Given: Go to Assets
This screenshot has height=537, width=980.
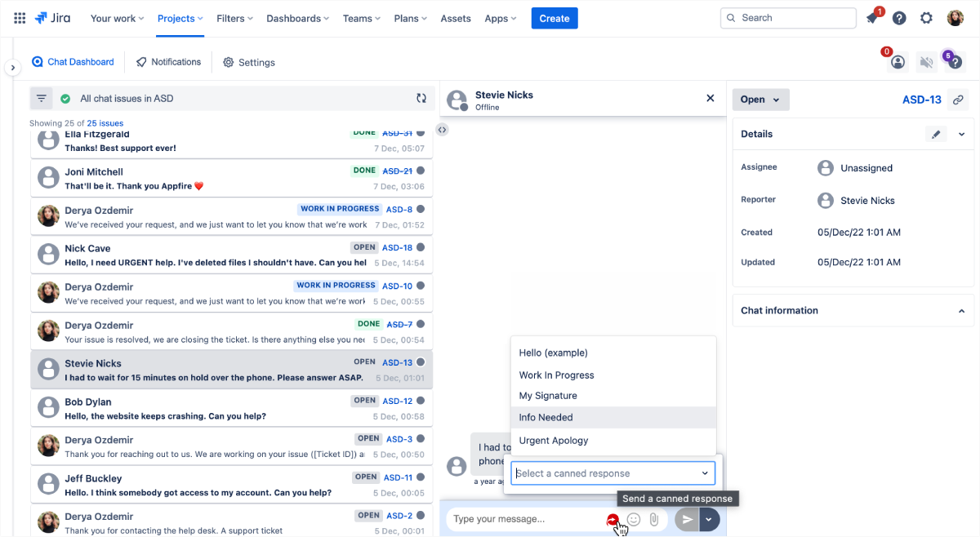Looking at the screenshot, I should click(456, 18).
